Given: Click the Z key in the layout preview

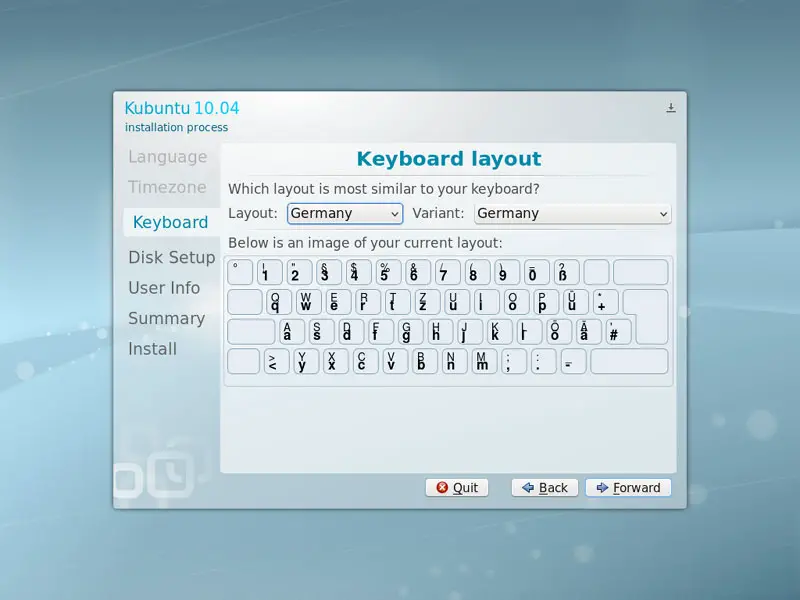Looking at the screenshot, I should pyautogui.click(x=426, y=302).
